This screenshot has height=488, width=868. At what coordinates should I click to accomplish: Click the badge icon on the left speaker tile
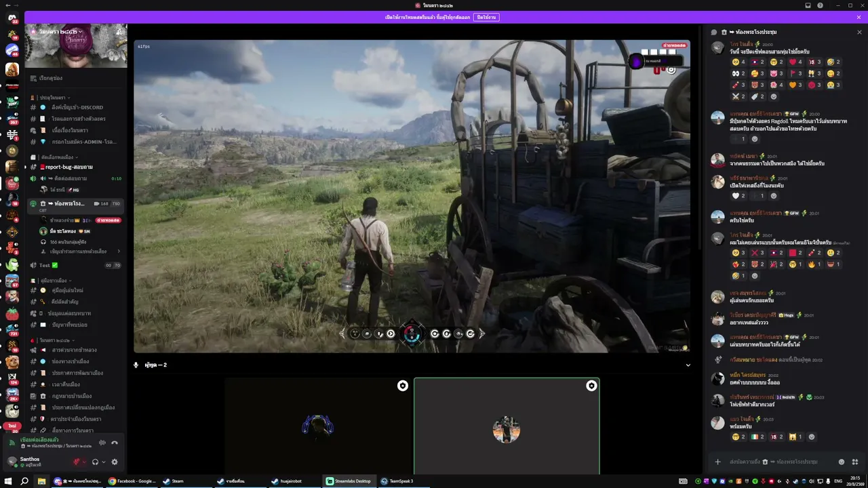pyautogui.click(x=403, y=386)
